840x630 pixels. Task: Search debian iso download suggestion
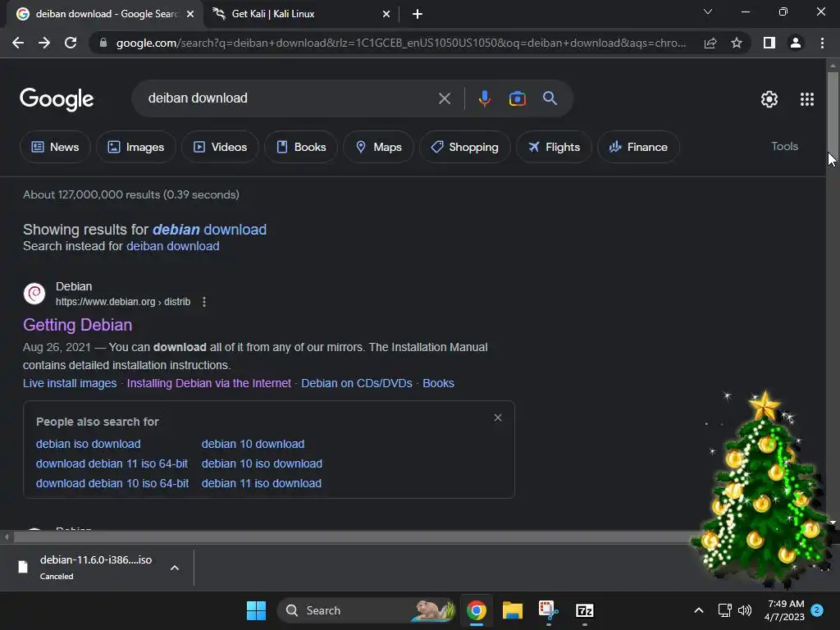[89, 444]
